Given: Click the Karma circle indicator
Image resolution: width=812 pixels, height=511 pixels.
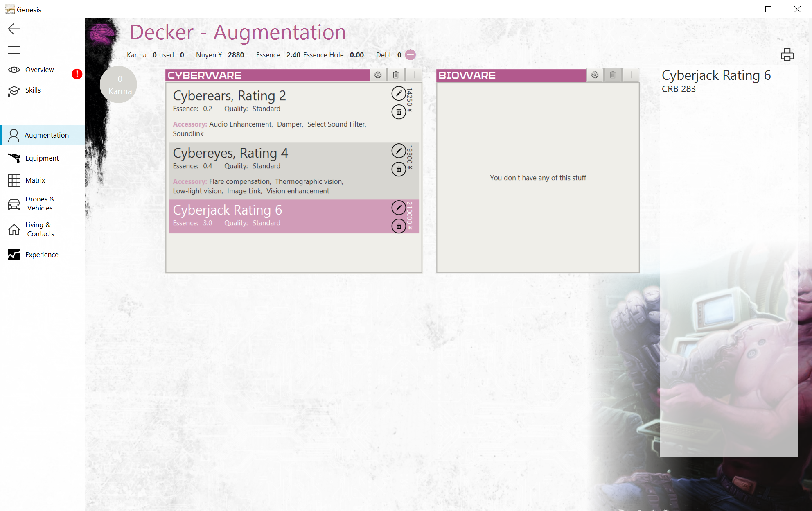Looking at the screenshot, I should pyautogui.click(x=118, y=84).
